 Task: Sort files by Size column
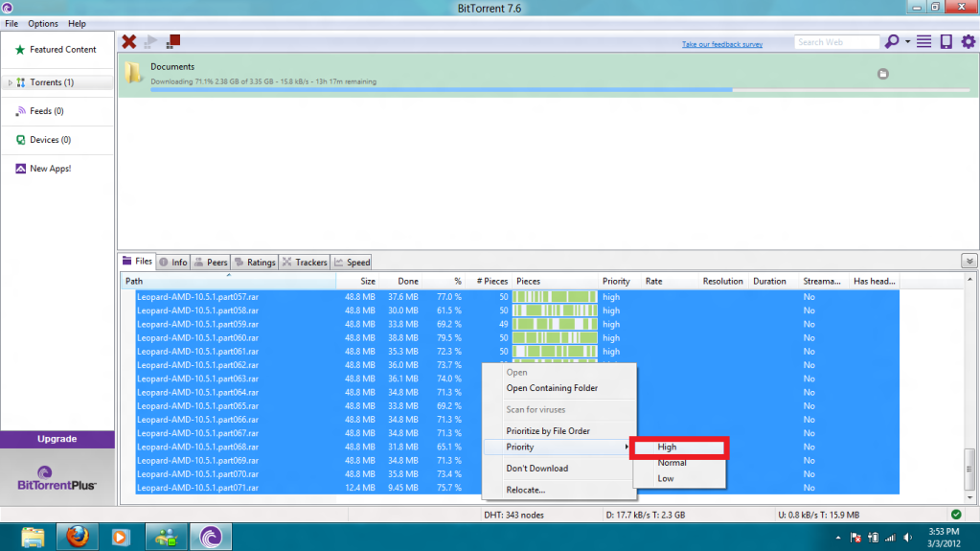[357, 282]
